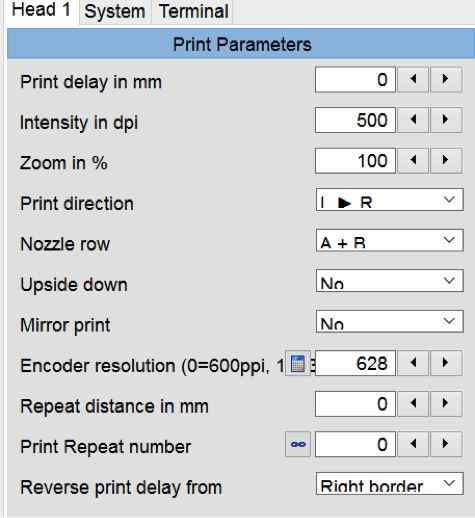Increase Intensity in dpi with right arrow
Screen dimensions: 475x518
[446, 120]
